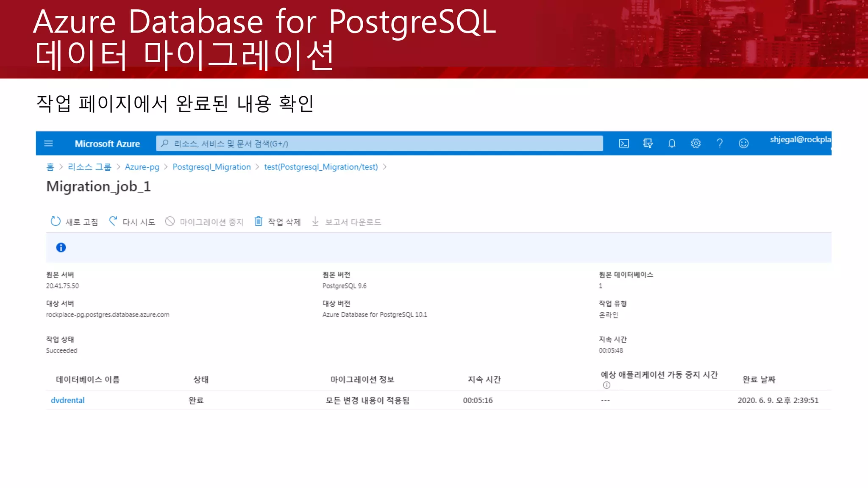
Task: Select the 모든 변경 내용이 적용됨 cell
Action: coord(367,400)
